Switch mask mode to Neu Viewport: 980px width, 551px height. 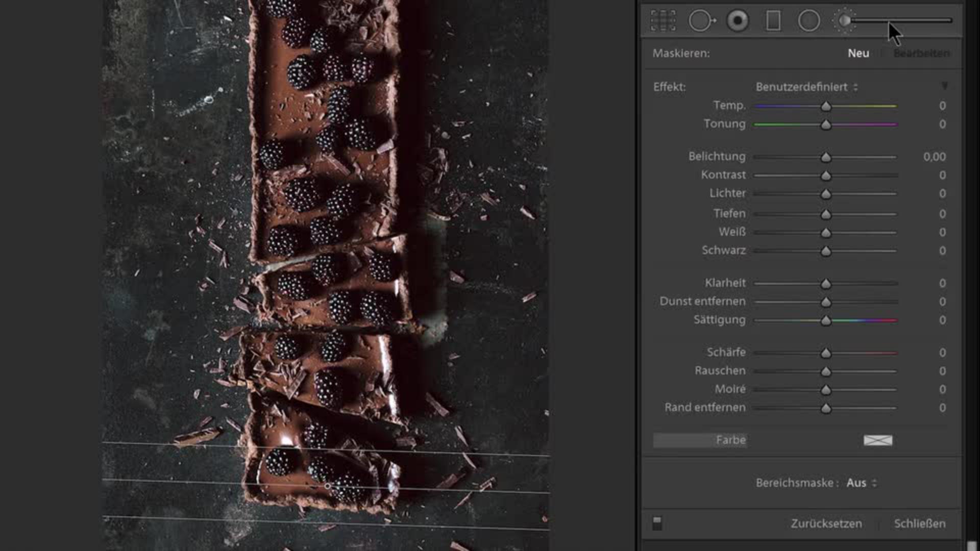(x=858, y=53)
